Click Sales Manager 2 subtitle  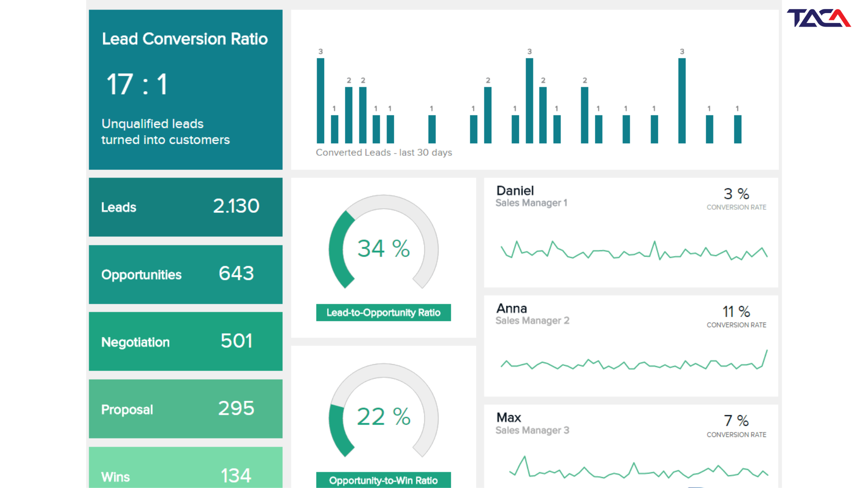(532, 321)
